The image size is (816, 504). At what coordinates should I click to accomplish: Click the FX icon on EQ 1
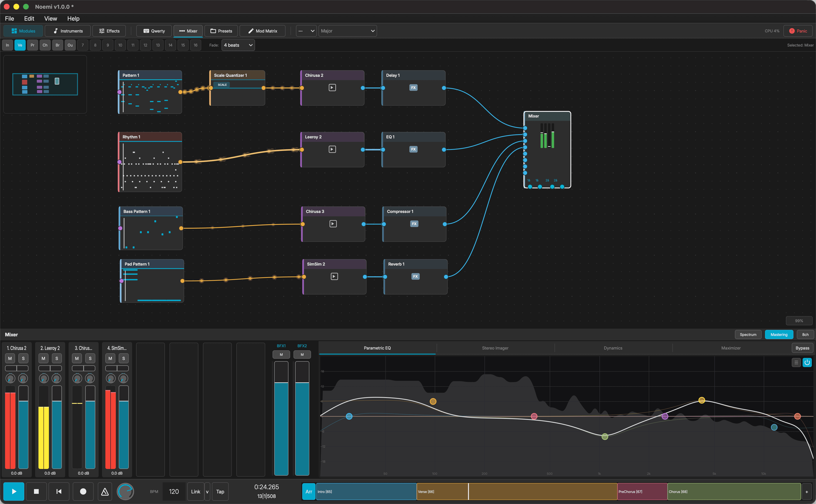tap(413, 149)
